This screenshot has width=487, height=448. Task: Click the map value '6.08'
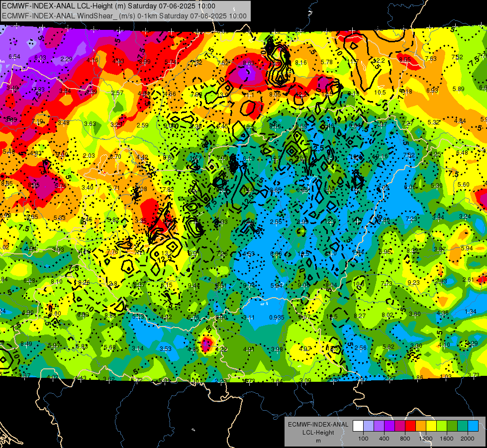point(29,281)
